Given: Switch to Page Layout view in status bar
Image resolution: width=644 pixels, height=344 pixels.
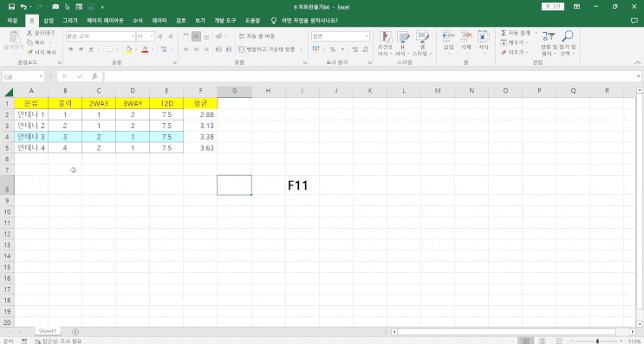Looking at the screenshot, I should [x=543, y=341].
